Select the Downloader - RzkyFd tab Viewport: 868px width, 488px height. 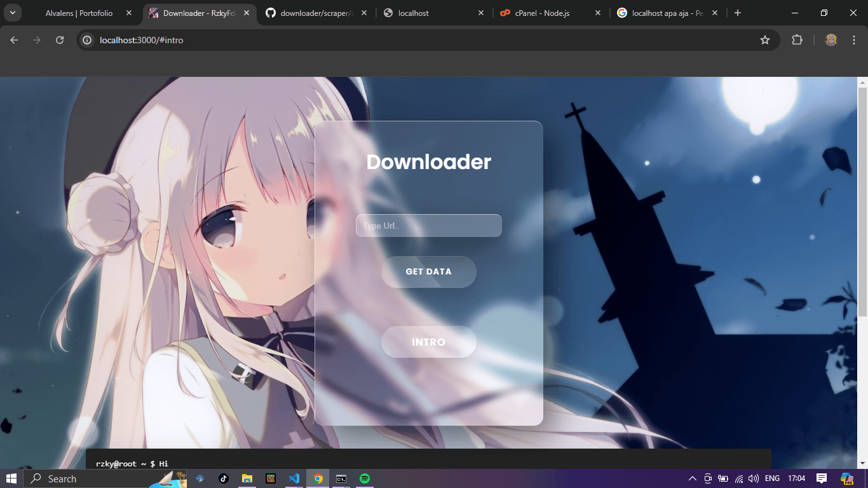click(200, 13)
